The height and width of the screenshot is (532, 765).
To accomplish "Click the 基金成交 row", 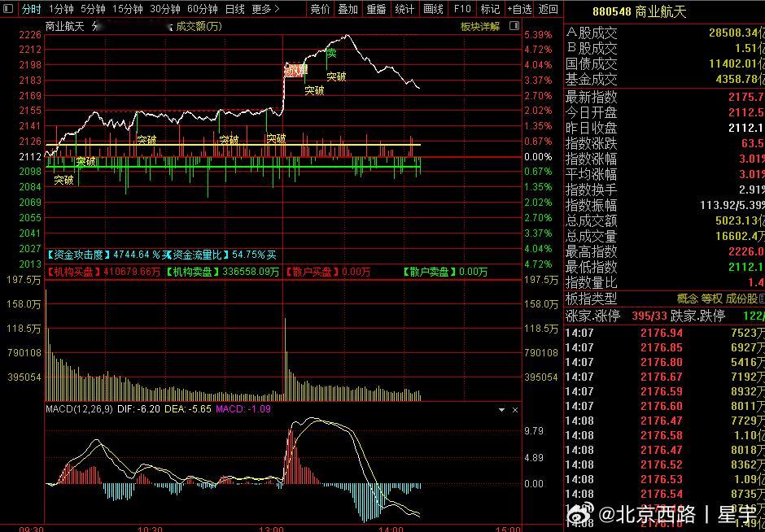I will 665,79.
